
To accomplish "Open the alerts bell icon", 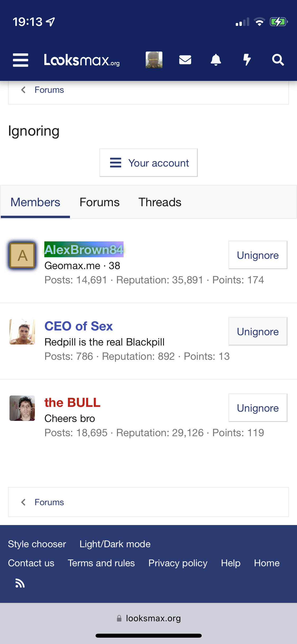I will (x=216, y=60).
